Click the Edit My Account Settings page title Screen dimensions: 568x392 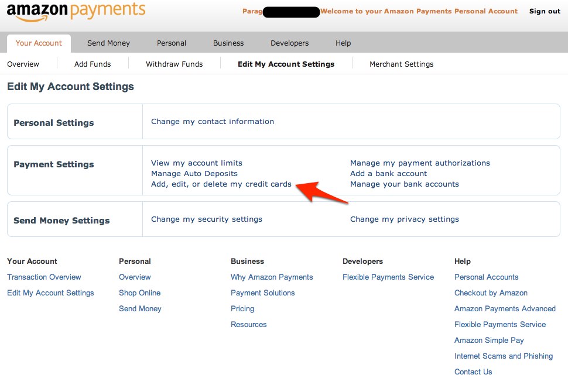coord(70,87)
